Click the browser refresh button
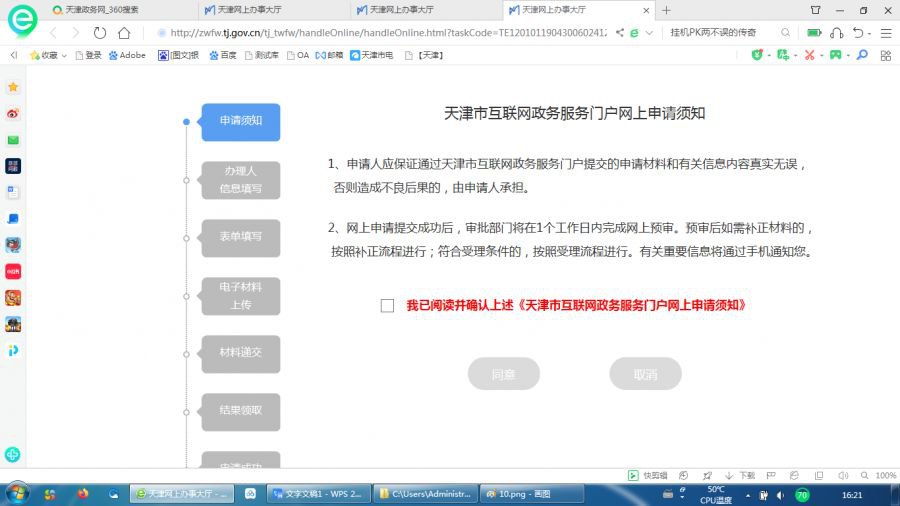 tap(99, 32)
